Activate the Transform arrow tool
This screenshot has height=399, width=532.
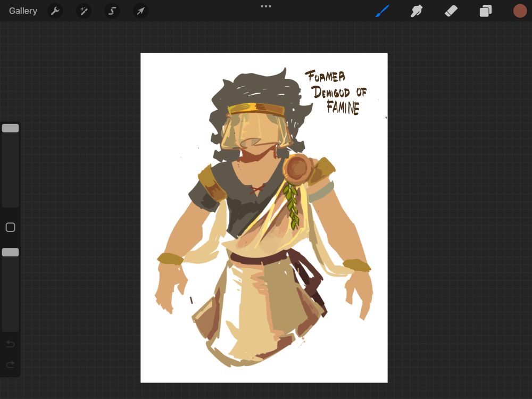tap(140, 11)
